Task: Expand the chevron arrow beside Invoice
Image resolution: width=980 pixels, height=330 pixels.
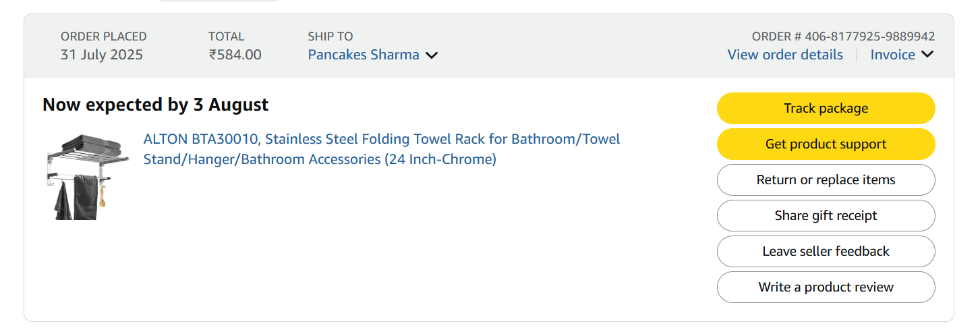Action: [927, 55]
